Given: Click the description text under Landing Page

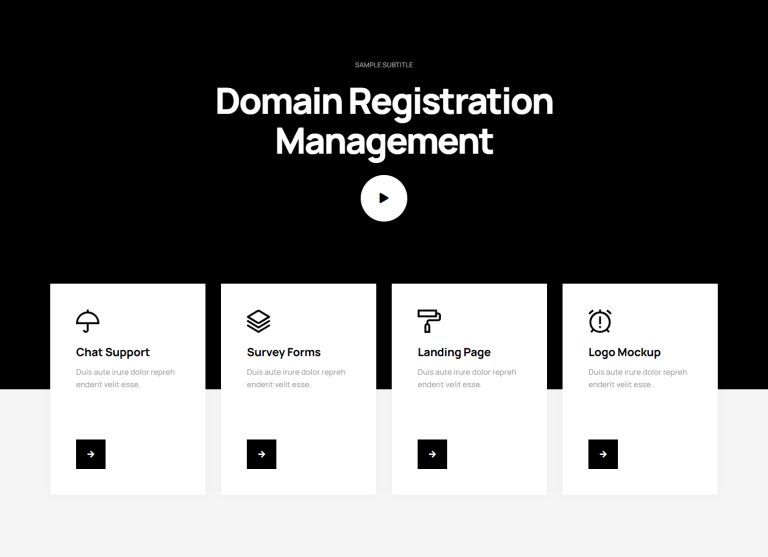Looking at the screenshot, I should point(467,378).
